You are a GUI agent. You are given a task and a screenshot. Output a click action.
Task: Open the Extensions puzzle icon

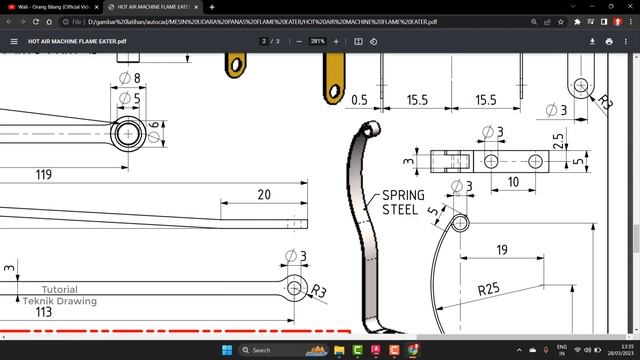tap(577, 22)
